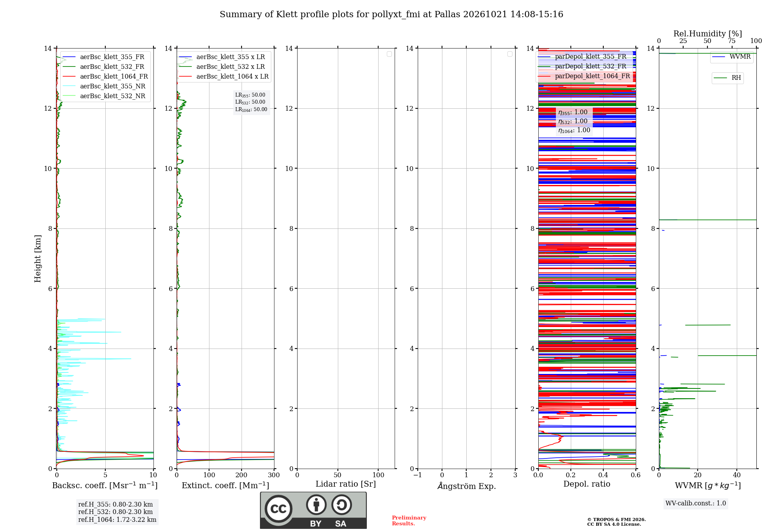
Task: Click the WV-calib.const.: 1.0 text
Action: pyautogui.click(x=696, y=503)
